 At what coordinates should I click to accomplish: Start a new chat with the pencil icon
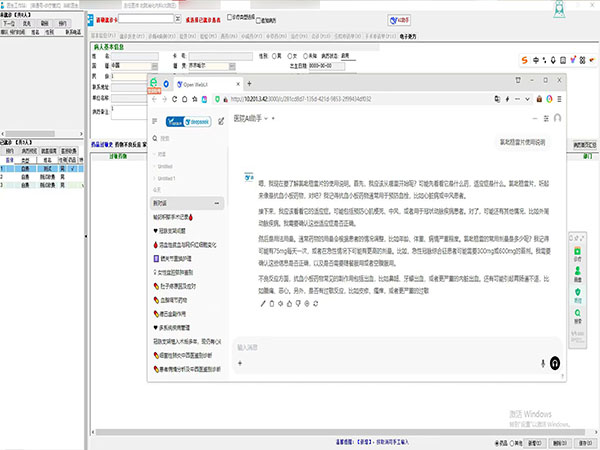pyautogui.click(x=221, y=121)
